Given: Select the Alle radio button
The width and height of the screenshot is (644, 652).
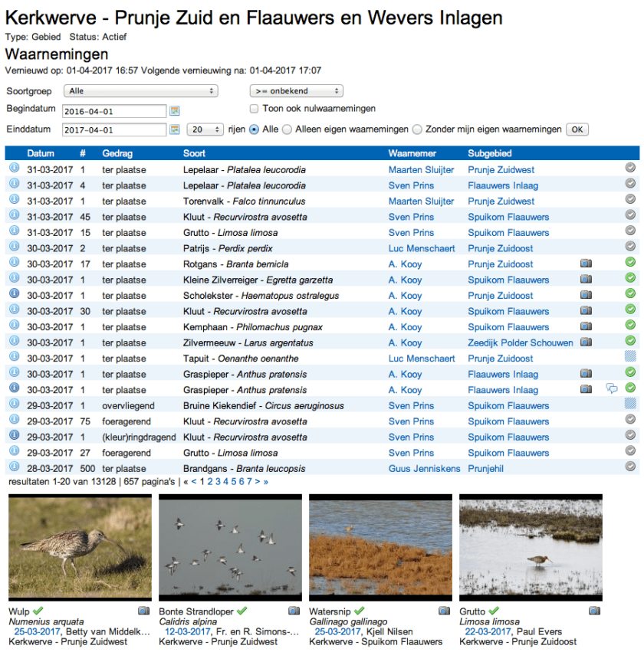Looking at the screenshot, I should [x=254, y=129].
